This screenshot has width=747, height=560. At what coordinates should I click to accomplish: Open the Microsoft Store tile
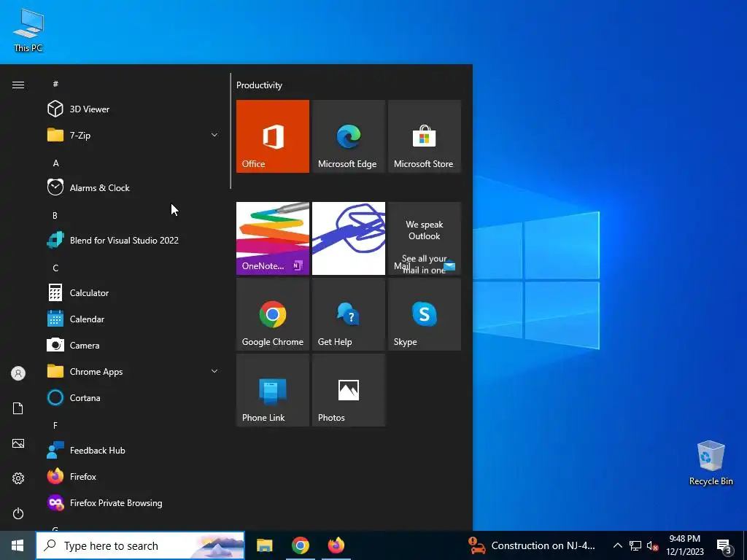pyautogui.click(x=425, y=136)
